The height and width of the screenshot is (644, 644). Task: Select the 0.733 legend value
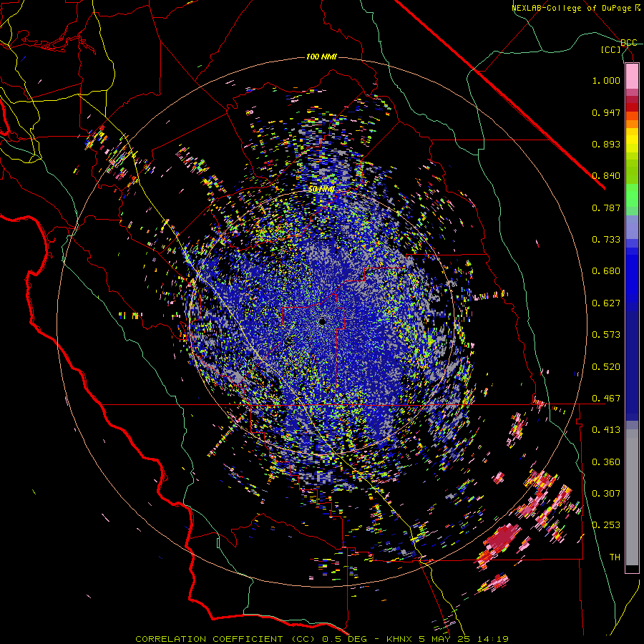(606, 240)
